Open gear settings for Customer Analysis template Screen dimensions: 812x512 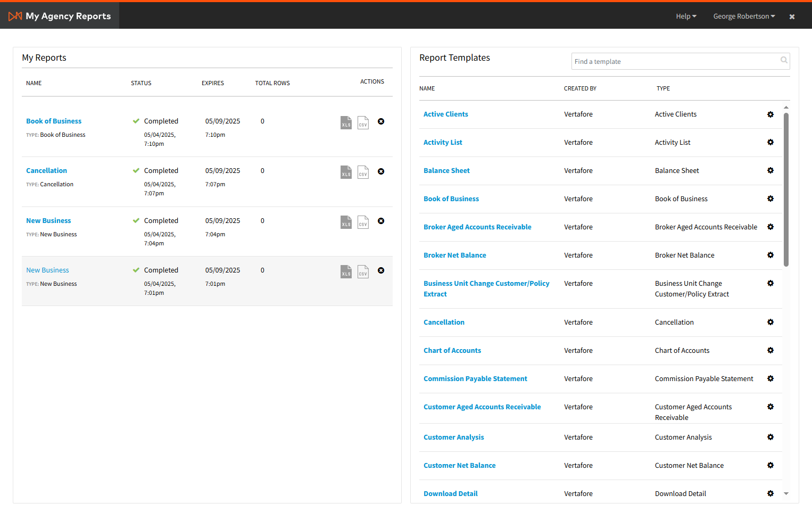point(770,437)
